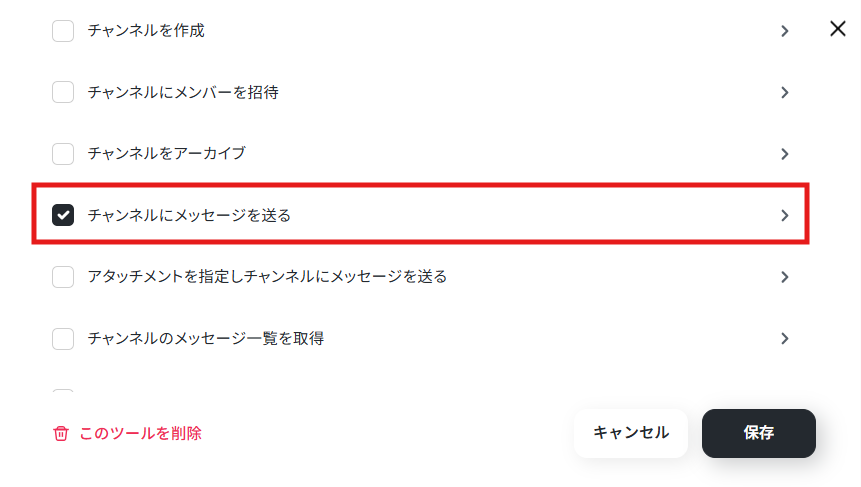Expand the チャンネルを作成 row chevron
The width and height of the screenshot is (861, 487).
pyautogui.click(x=785, y=31)
